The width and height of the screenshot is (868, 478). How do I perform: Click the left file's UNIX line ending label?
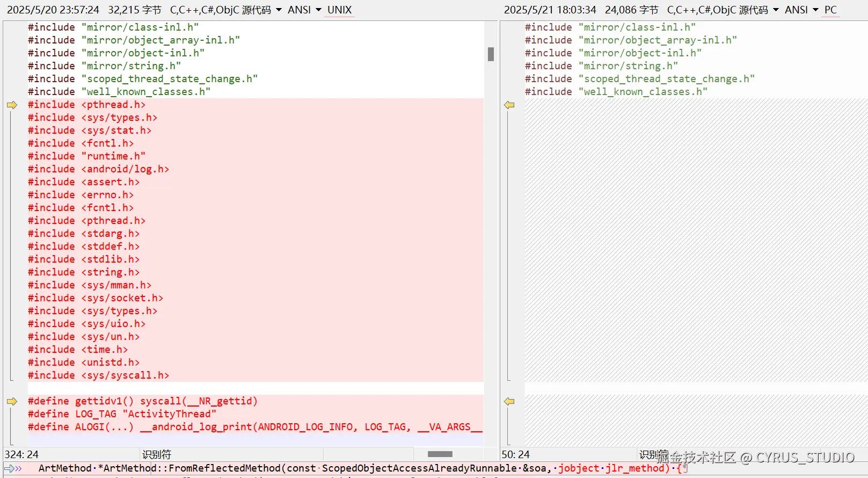coord(340,10)
